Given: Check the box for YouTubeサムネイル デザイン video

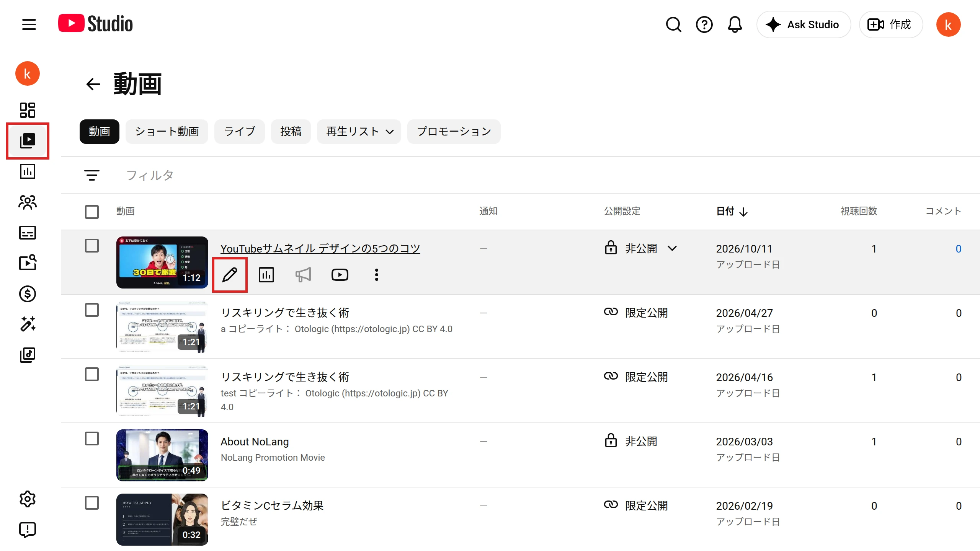Looking at the screenshot, I should (92, 246).
